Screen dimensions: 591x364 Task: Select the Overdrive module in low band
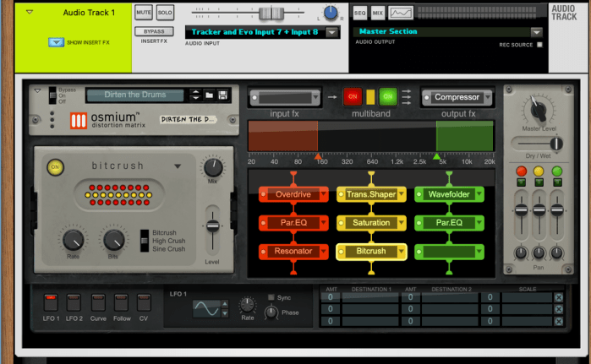293,195
